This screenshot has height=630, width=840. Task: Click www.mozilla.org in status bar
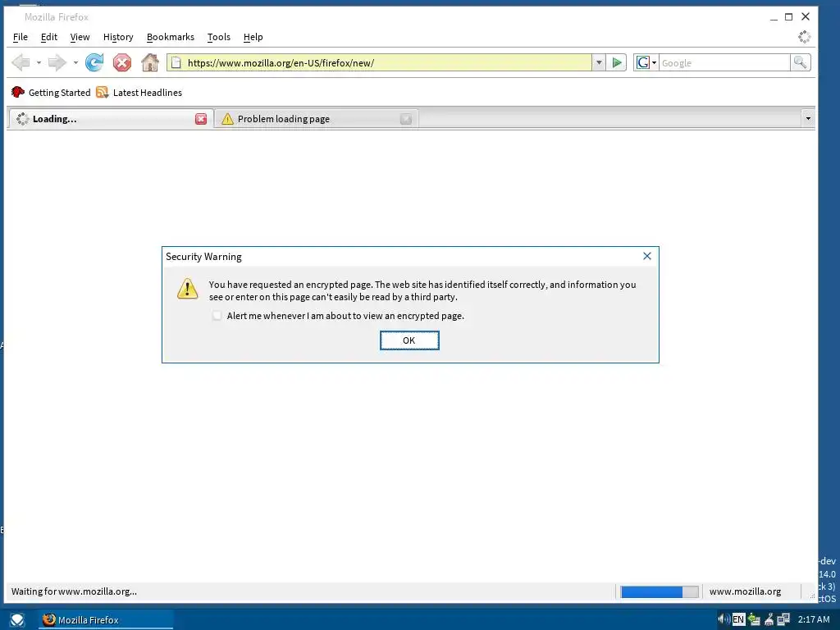point(745,591)
